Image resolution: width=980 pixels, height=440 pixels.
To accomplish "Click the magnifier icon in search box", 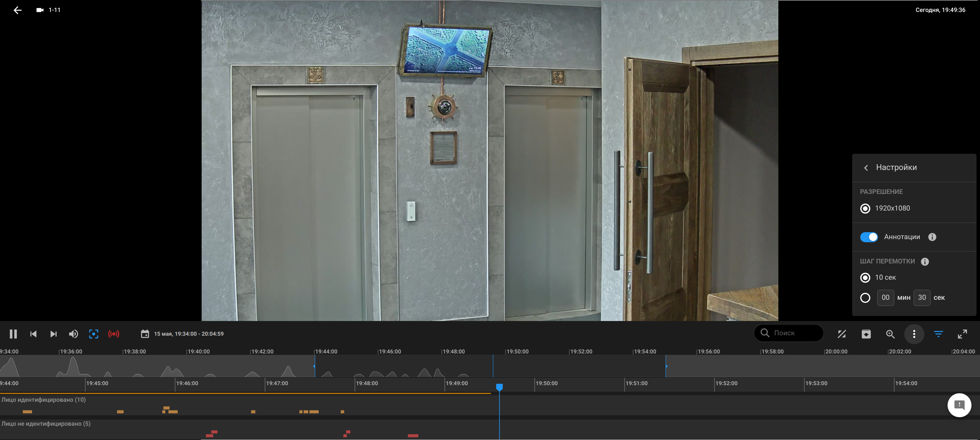I will (x=765, y=333).
